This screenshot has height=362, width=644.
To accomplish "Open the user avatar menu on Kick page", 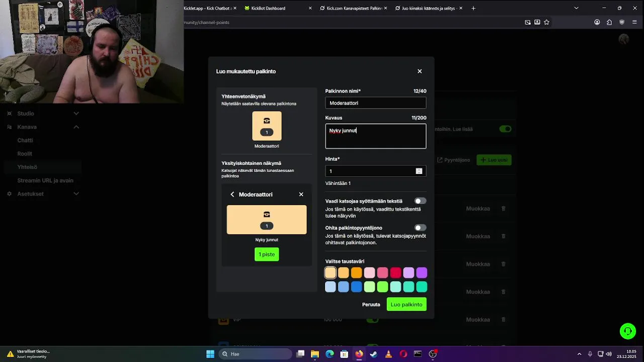I will (624, 39).
